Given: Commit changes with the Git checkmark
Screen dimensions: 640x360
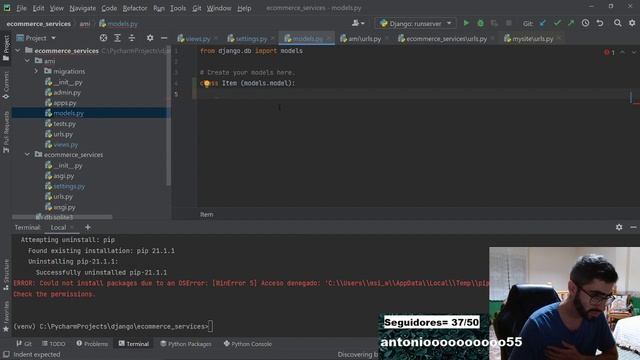Looking at the screenshot, I should coord(557,23).
